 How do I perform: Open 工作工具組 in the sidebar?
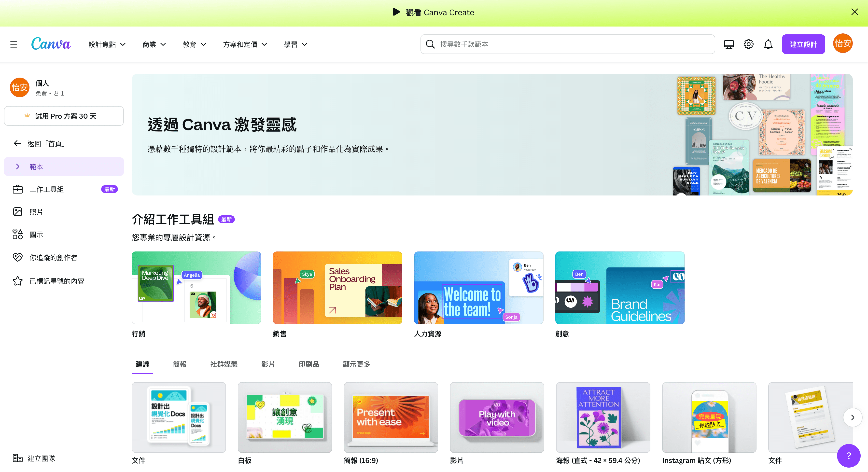point(64,189)
